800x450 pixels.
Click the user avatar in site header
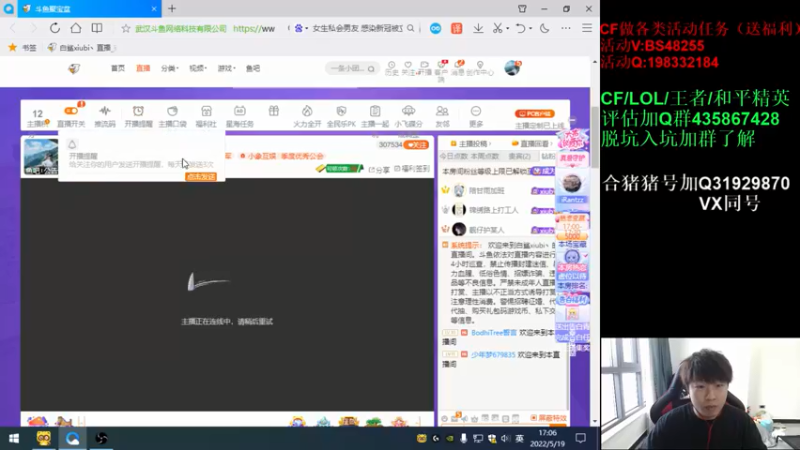[512, 68]
